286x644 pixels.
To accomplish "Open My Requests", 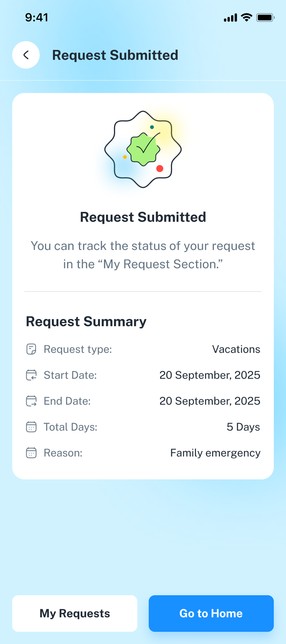I will point(75,614).
